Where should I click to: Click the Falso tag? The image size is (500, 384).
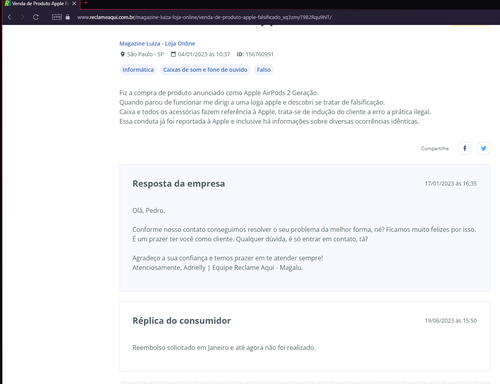264,70
